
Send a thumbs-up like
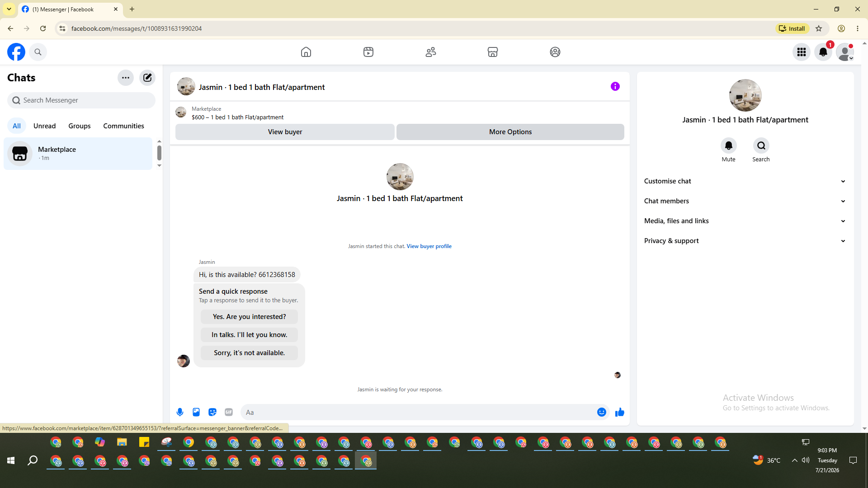point(620,412)
